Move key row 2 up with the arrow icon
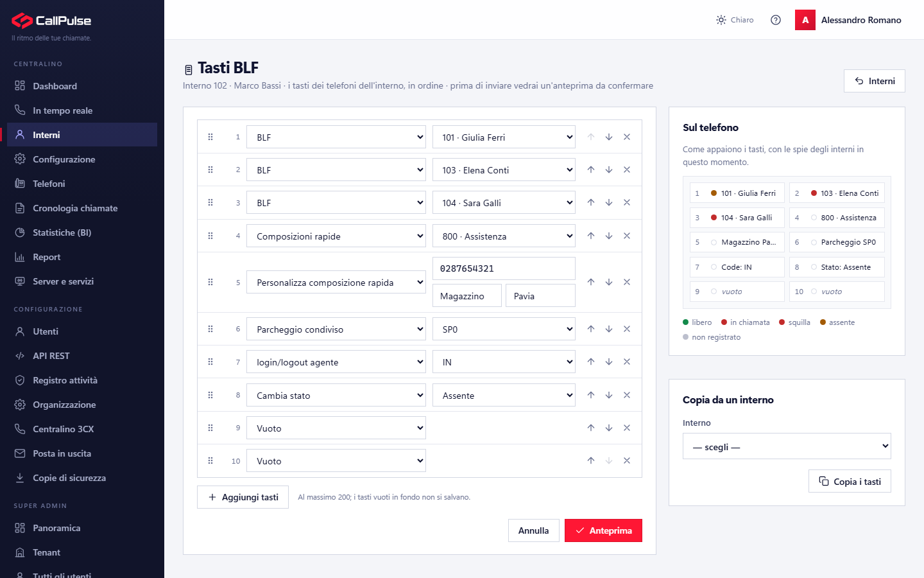 point(591,170)
